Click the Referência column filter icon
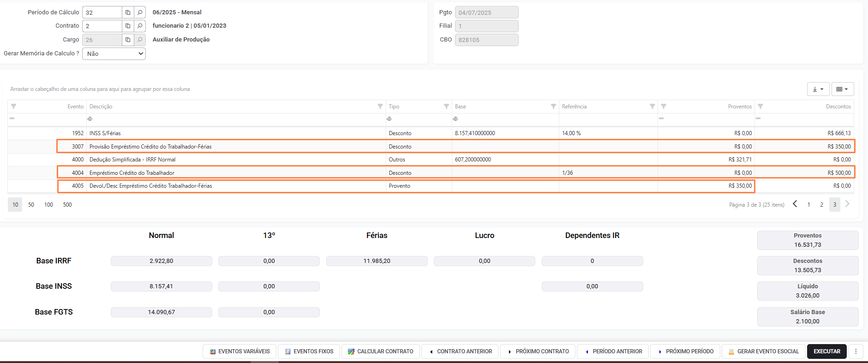The image size is (868, 363). click(x=652, y=107)
